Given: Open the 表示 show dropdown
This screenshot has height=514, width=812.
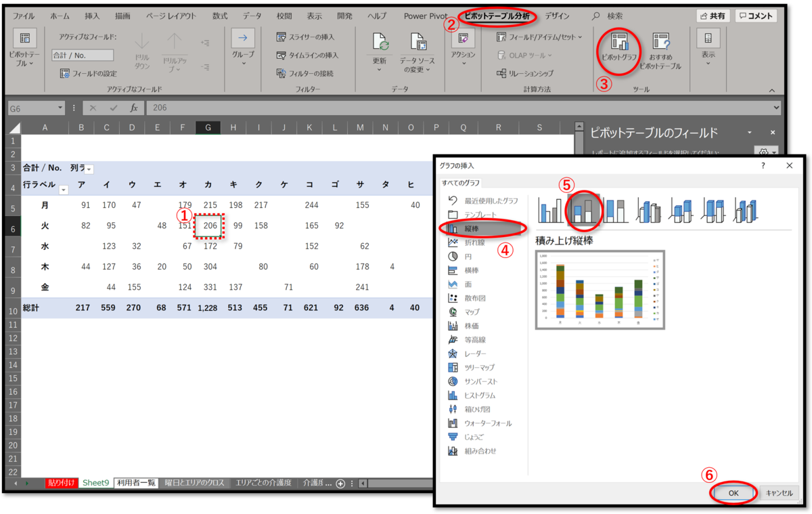Looking at the screenshot, I should pyautogui.click(x=708, y=47).
